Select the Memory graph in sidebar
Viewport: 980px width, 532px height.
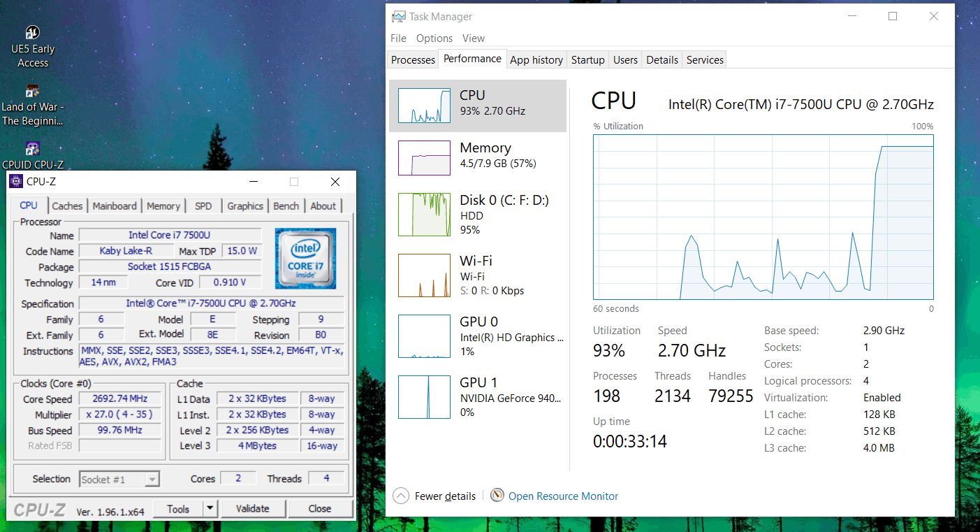click(424, 158)
